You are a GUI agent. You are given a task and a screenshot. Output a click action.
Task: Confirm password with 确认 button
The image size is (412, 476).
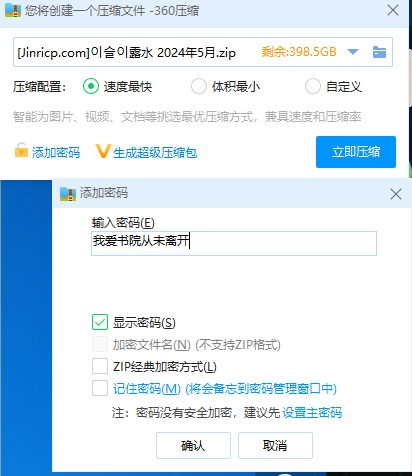[x=193, y=446]
